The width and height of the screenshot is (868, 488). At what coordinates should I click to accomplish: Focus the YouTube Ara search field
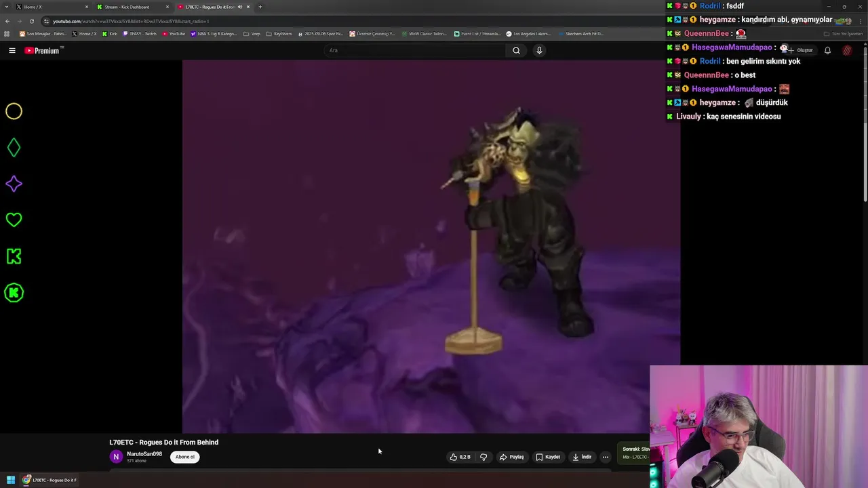[415, 50]
